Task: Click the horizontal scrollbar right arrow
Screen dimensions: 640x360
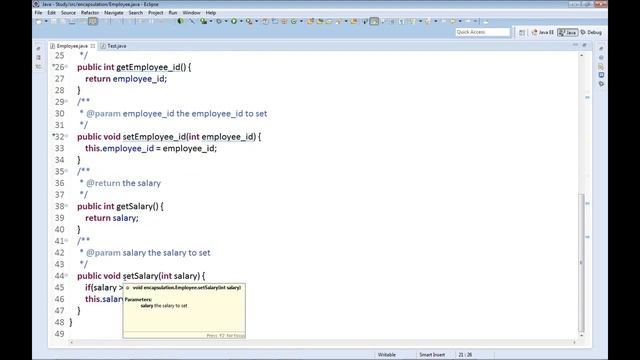Action: (x=574, y=342)
